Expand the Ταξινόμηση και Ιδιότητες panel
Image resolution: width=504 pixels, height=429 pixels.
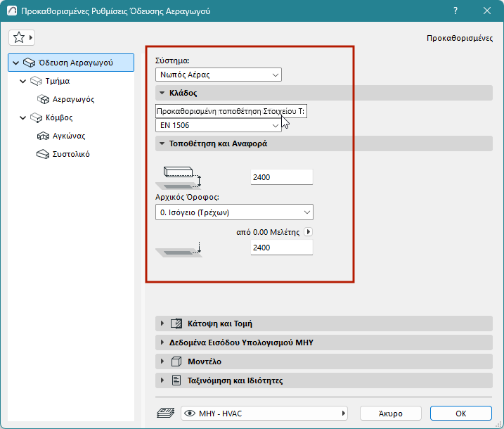tap(162, 380)
